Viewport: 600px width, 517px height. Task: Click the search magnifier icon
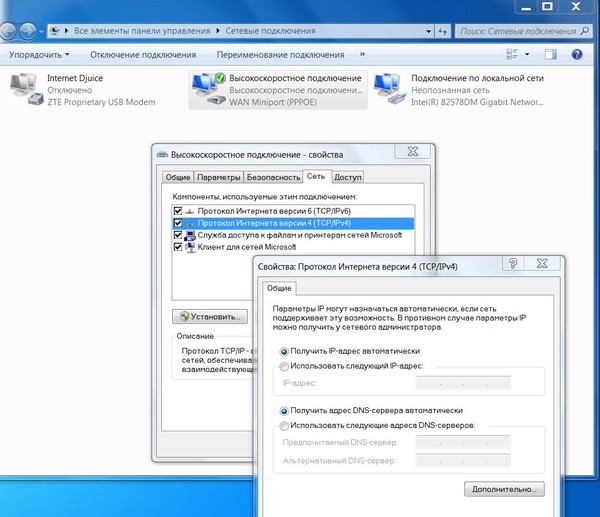(x=585, y=31)
